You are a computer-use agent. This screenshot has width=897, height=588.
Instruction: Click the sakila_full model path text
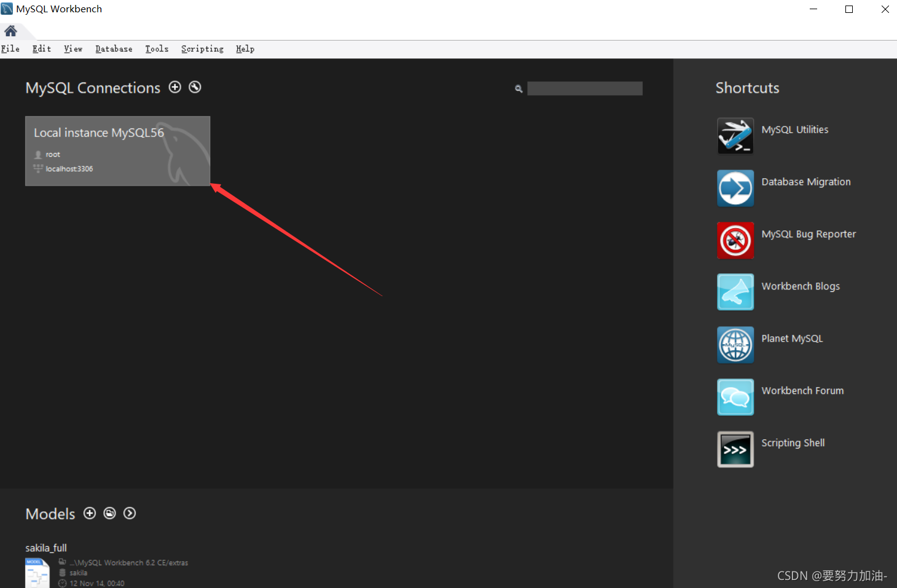click(129, 563)
